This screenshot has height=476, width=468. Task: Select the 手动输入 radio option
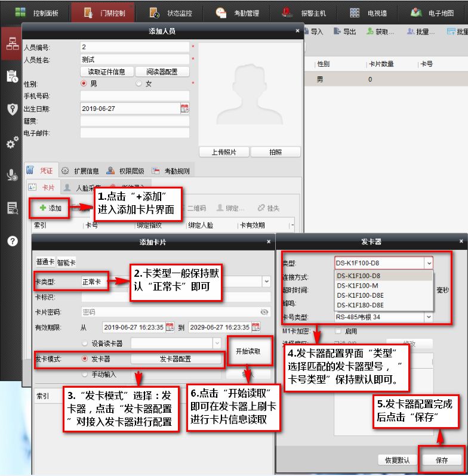pos(85,374)
